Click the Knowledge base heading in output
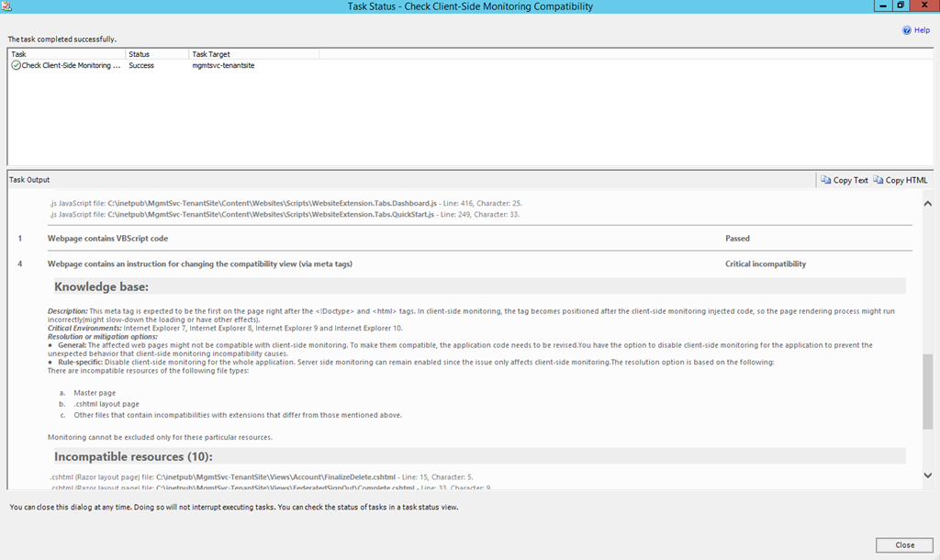940x560 pixels. pyautogui.click(x=101, y=286)
